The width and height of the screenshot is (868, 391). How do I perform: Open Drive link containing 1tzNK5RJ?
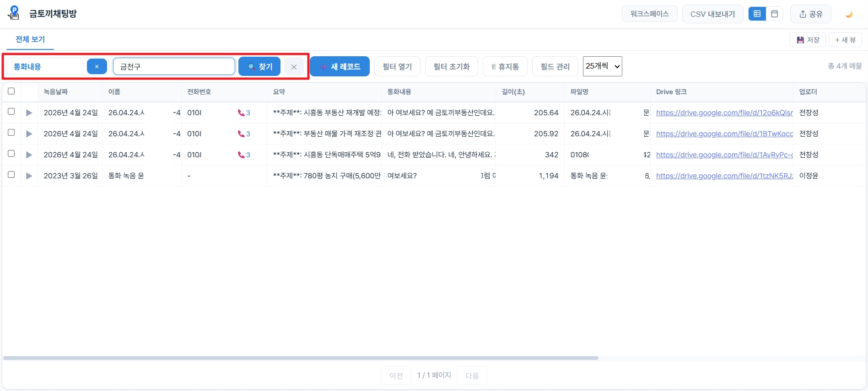tap(724, 176)
